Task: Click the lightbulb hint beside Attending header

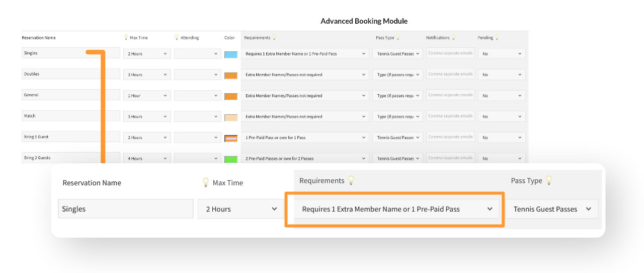Action: point(177,38)
